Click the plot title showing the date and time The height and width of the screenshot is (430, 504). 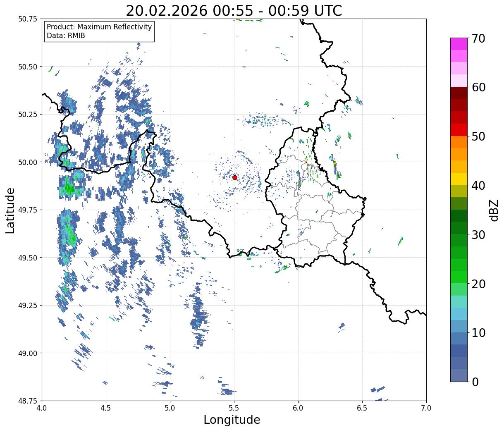click(x=234, y=11)
